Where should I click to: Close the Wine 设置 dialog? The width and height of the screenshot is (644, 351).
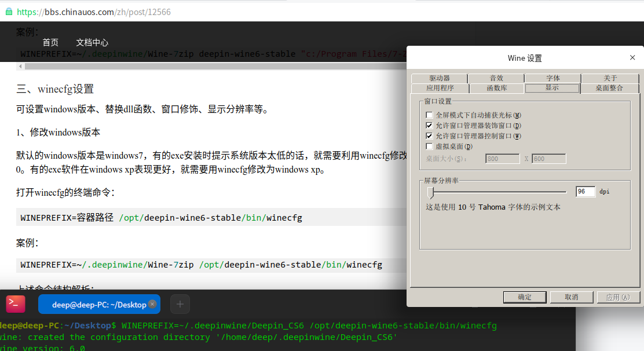click(632, 57)
